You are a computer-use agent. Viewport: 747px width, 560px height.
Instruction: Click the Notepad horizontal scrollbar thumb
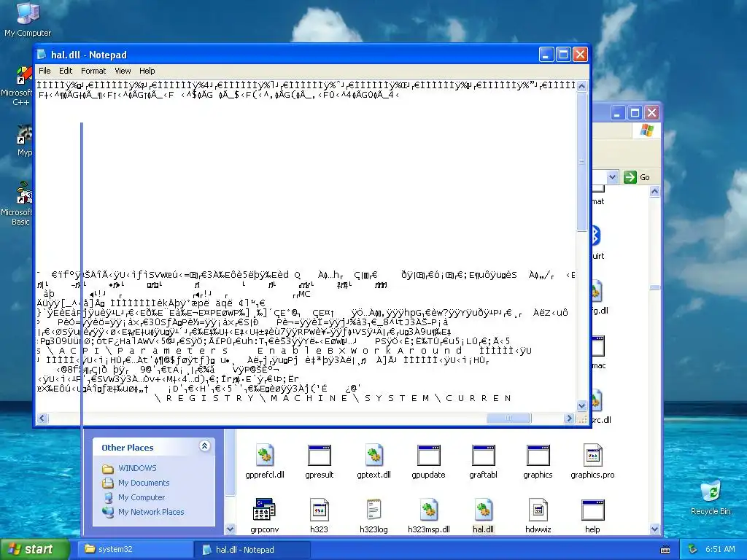point(508,418)
